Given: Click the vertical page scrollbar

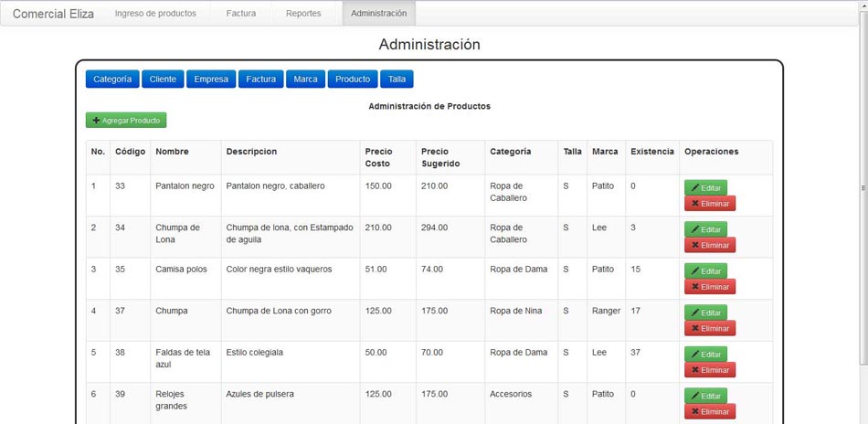Looking at the screenshot, I should pyautogui.click(x=863, y=188).
